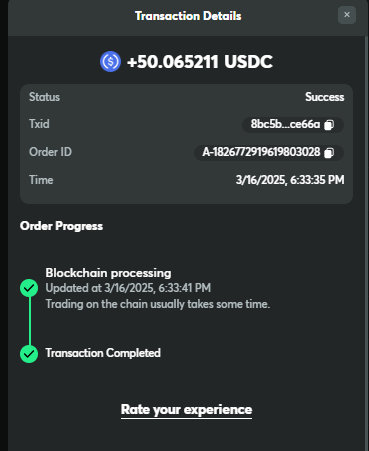Image resolution: width=369 pixels, height=451 pixels.
Task: Click the Transaction Details title
Action: 188,16
